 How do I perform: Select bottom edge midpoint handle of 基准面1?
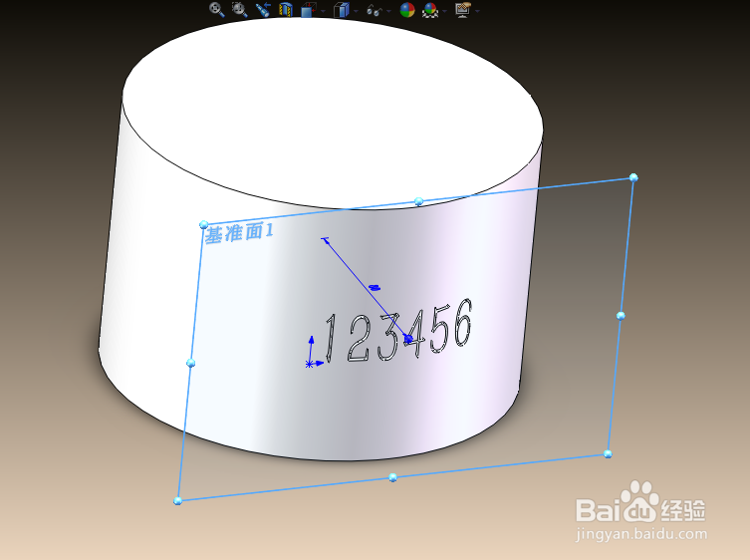tap(392, 477)
